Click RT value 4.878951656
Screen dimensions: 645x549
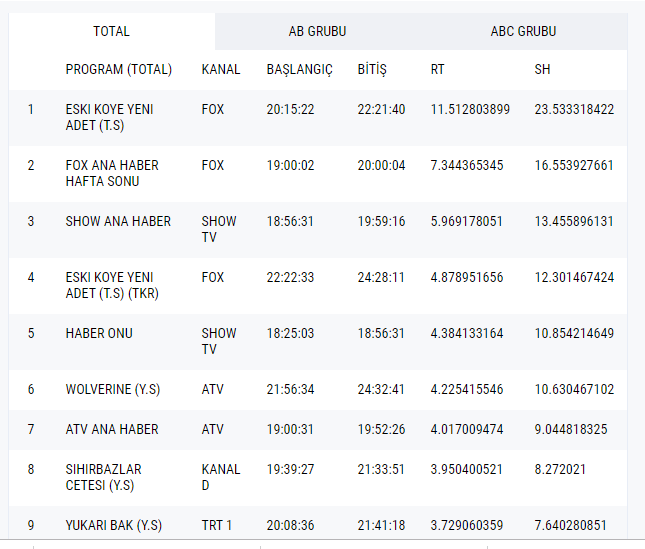(467, 278)
